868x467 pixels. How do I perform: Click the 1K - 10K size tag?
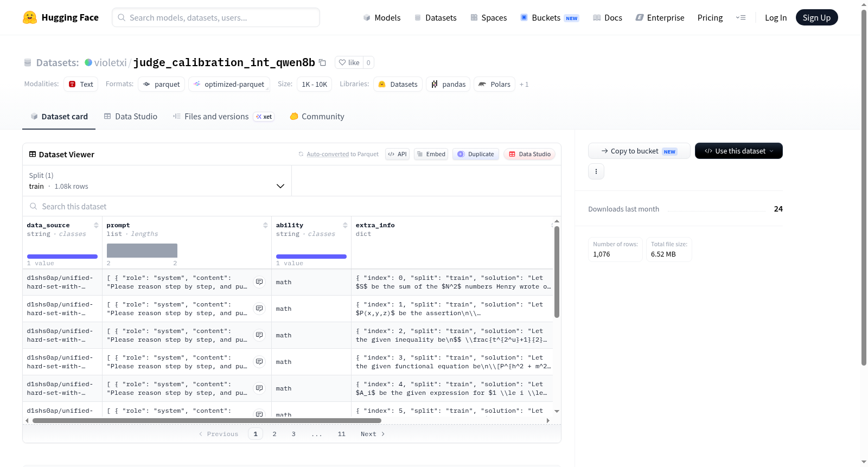tap(315, 84)
